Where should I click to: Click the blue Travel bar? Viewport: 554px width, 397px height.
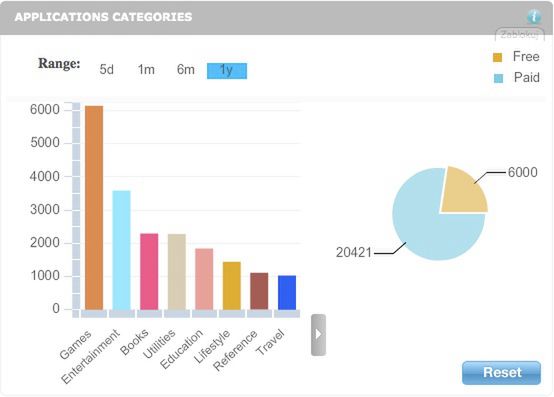pos(287,293)
